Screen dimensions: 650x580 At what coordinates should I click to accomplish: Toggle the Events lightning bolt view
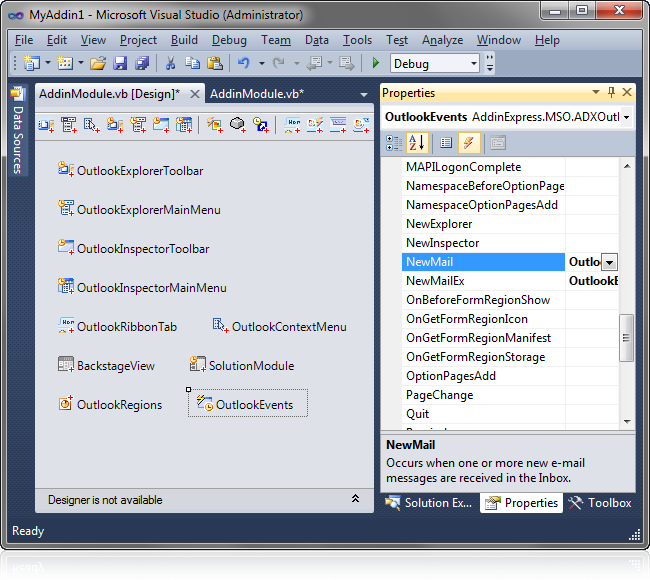[x=469, y=143]
